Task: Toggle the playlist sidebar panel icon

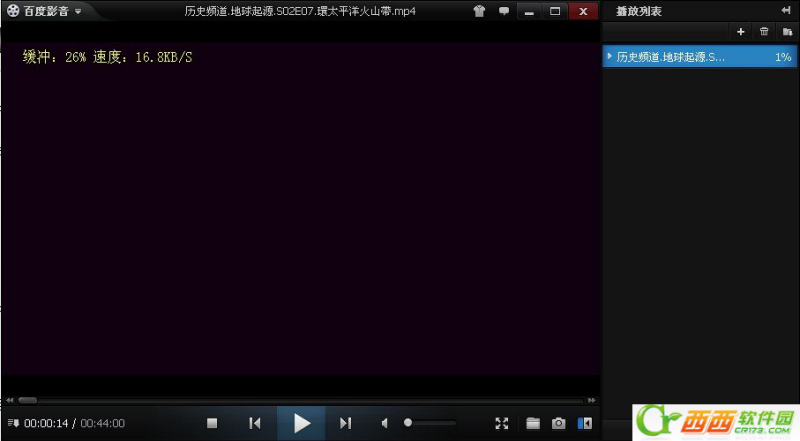Action: point(585,423)
